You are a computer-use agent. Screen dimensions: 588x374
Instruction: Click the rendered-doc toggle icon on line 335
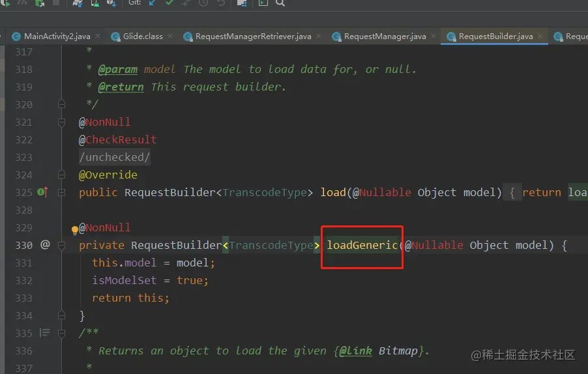click(45, 332)
